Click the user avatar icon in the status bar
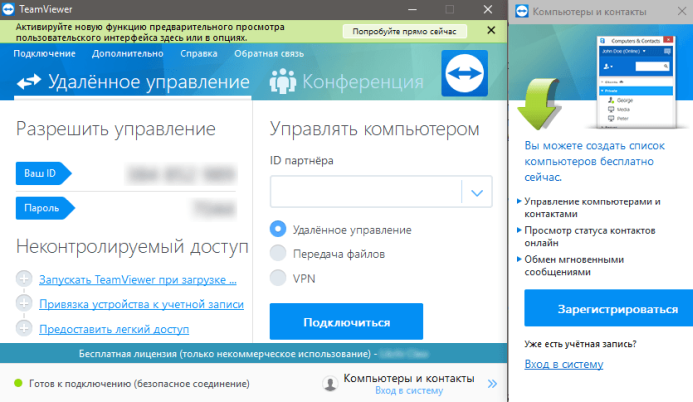Image resolution: width=693 pixels, height=402 pixels. tap(330, 383)
